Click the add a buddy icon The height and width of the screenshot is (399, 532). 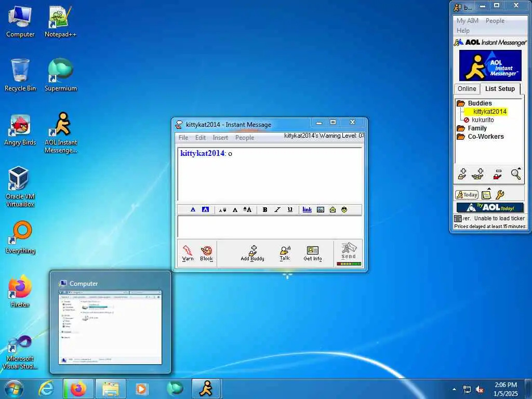click(x=462, y=174)
